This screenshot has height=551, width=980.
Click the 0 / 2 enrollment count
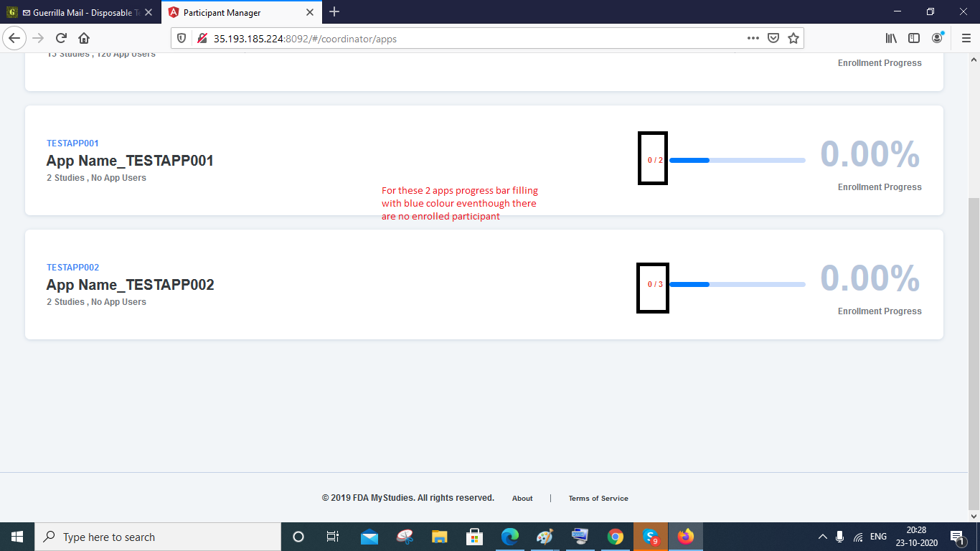tap(655, 160)
